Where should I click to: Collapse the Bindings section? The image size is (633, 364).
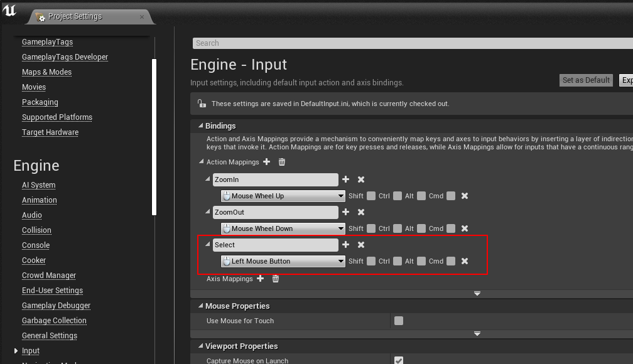tap(201, 126)
